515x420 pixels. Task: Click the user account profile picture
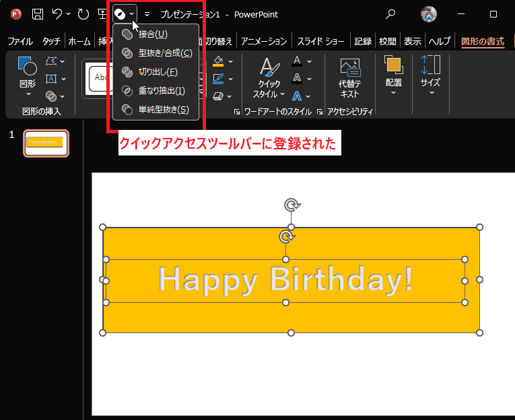point(429,13)
